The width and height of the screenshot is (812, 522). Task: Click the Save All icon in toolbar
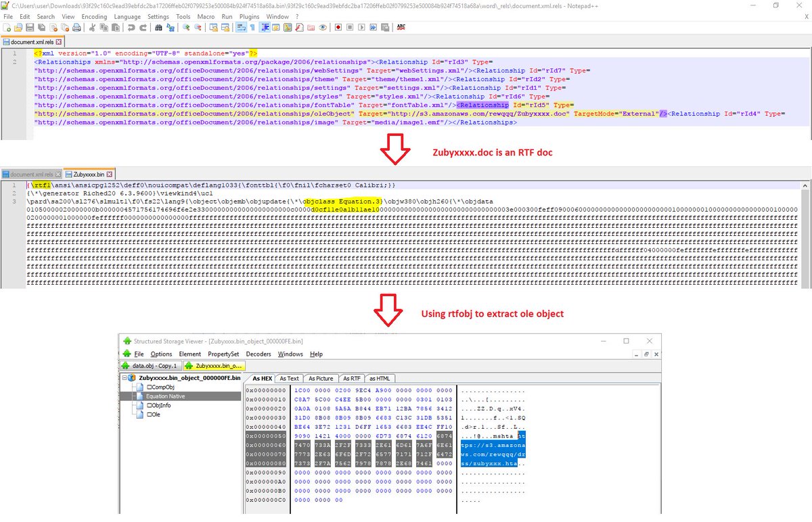(41, 27)
